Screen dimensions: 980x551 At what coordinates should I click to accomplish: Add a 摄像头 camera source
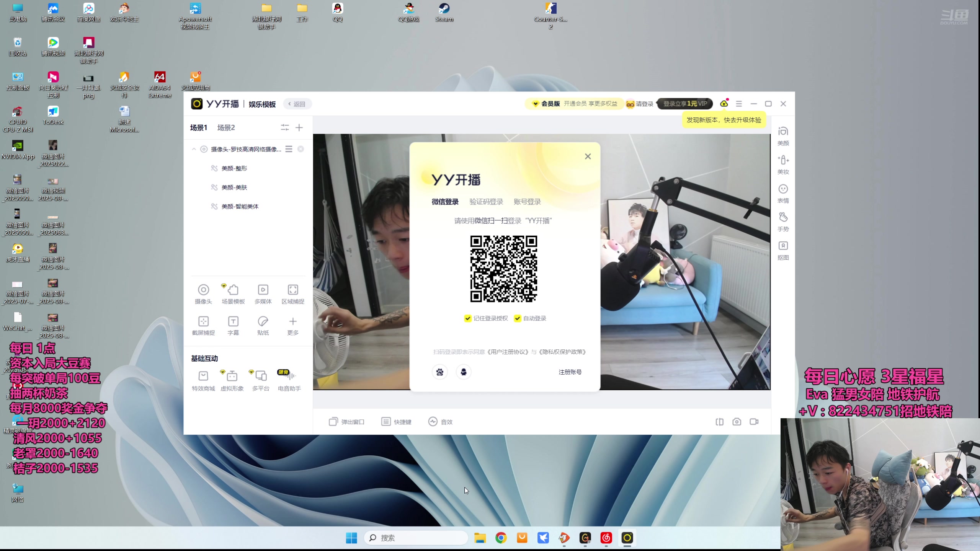(203, 294)
